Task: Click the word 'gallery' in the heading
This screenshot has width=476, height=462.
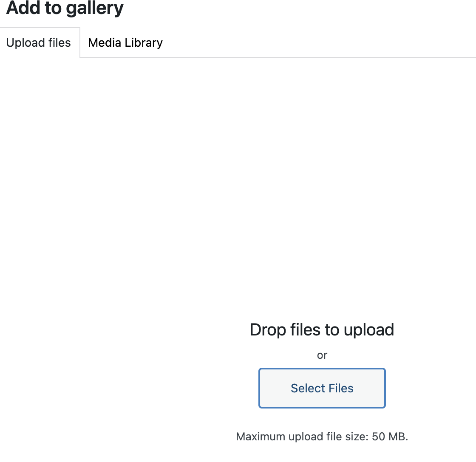Action: pos(96,8)
